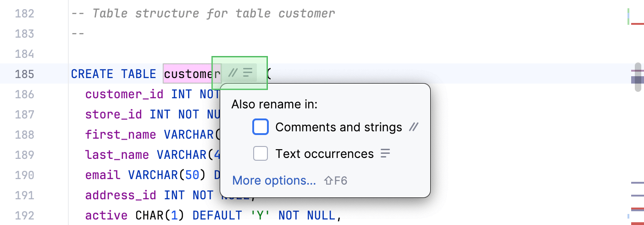Click the lines icon after Text occurrences
Viewport: 644px width, 225px height.
[385, 154]
